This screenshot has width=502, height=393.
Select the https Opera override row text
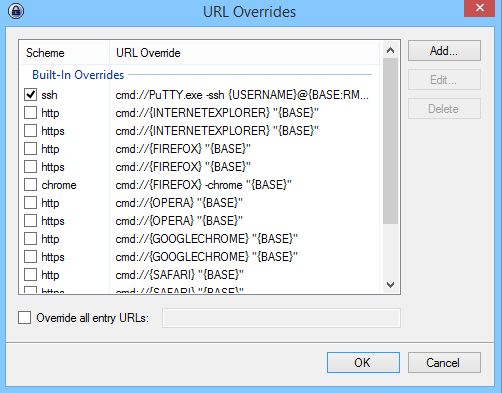click(x=179, y=221)
